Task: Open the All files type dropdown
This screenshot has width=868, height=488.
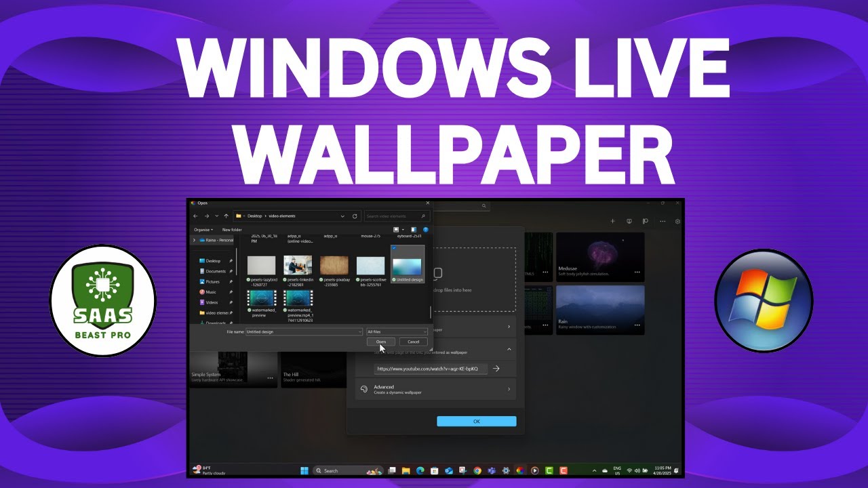Action: tap(397, 331)
